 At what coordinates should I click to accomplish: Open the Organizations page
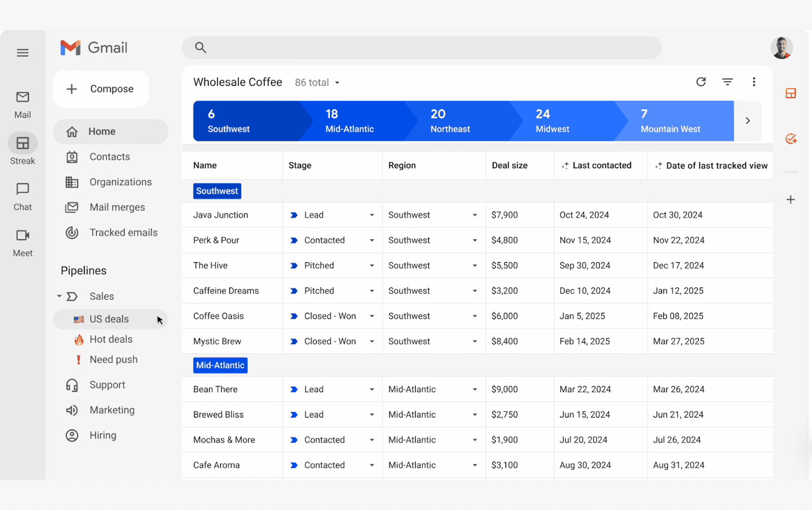120,182
